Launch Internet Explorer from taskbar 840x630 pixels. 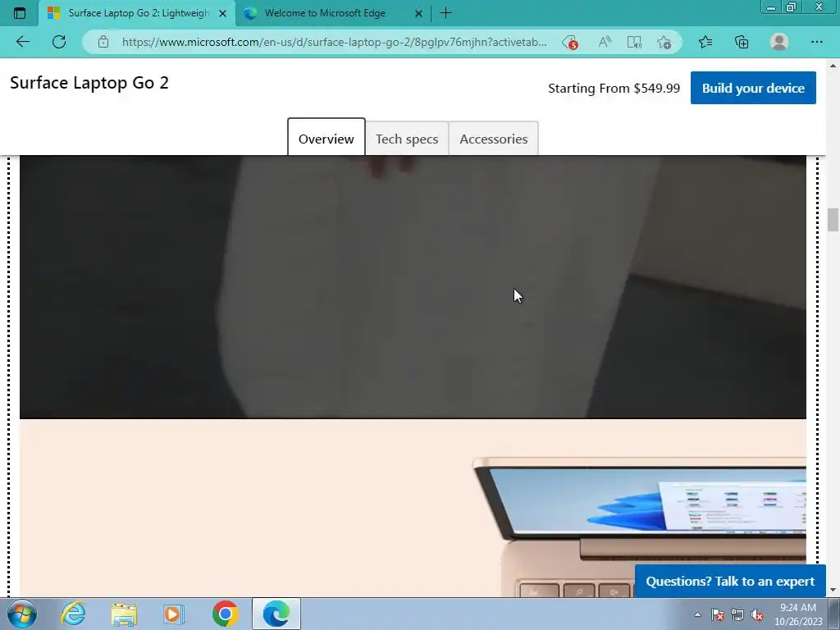point(73,614)
